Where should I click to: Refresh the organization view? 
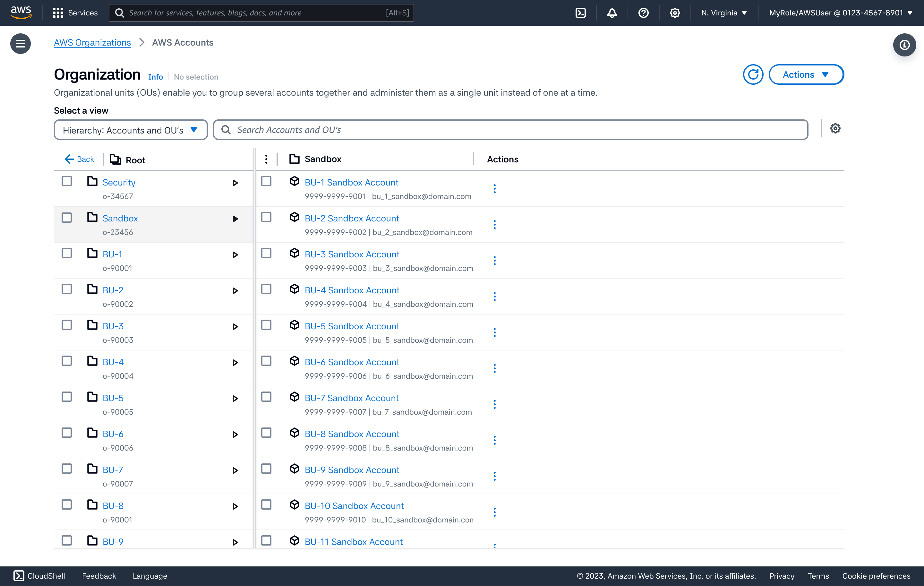[753, 74]
